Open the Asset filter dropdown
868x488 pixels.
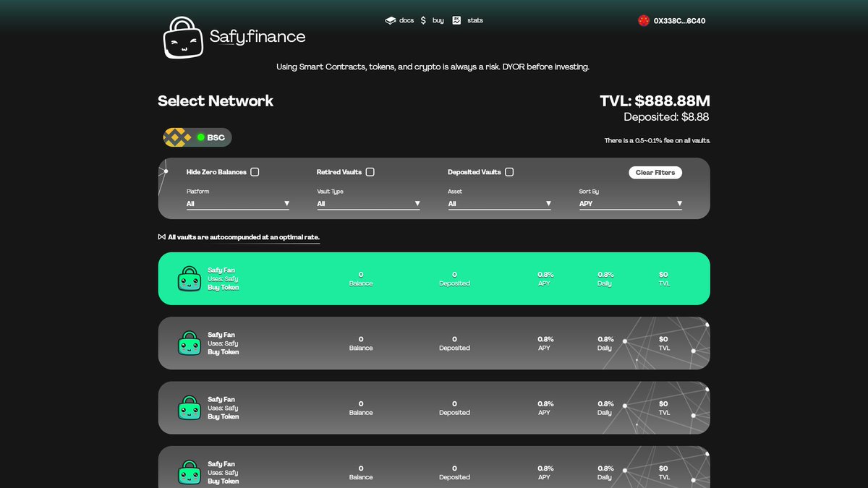click(500, 204)
